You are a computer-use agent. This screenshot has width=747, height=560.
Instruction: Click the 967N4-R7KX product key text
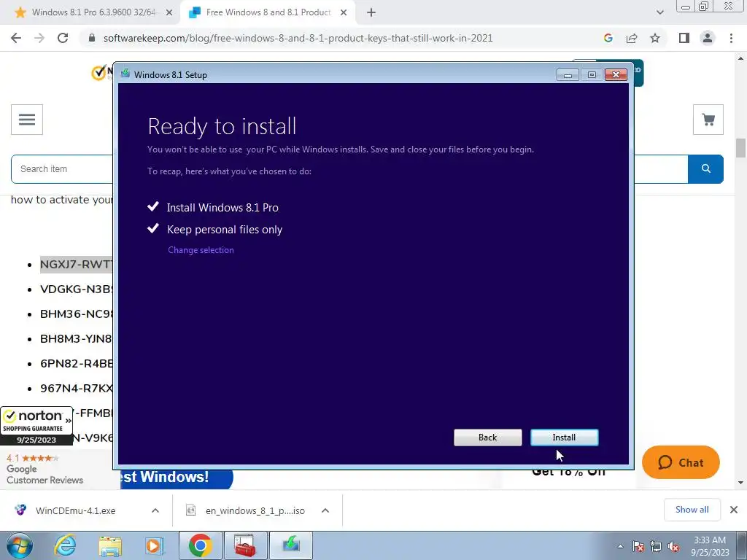point(76,388)
